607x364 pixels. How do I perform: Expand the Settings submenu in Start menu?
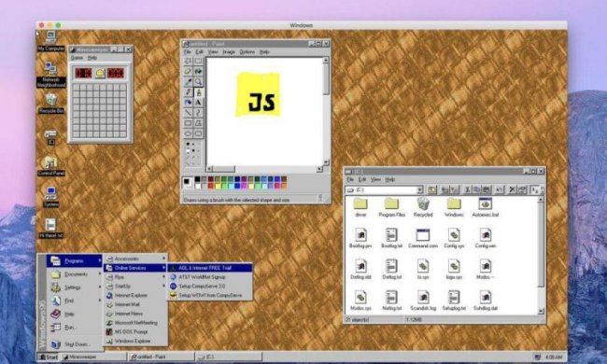[75, 287]
